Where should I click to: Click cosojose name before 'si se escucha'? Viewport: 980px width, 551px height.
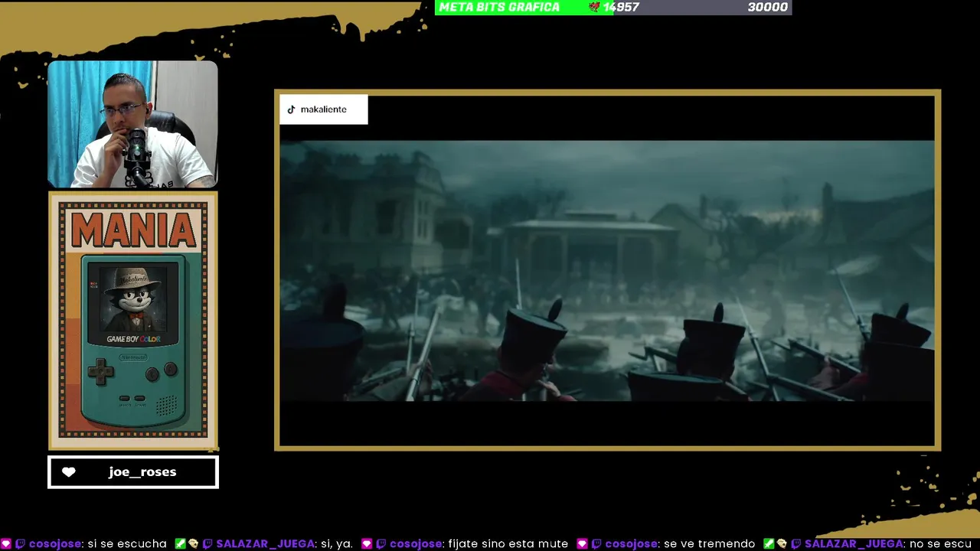56,543
